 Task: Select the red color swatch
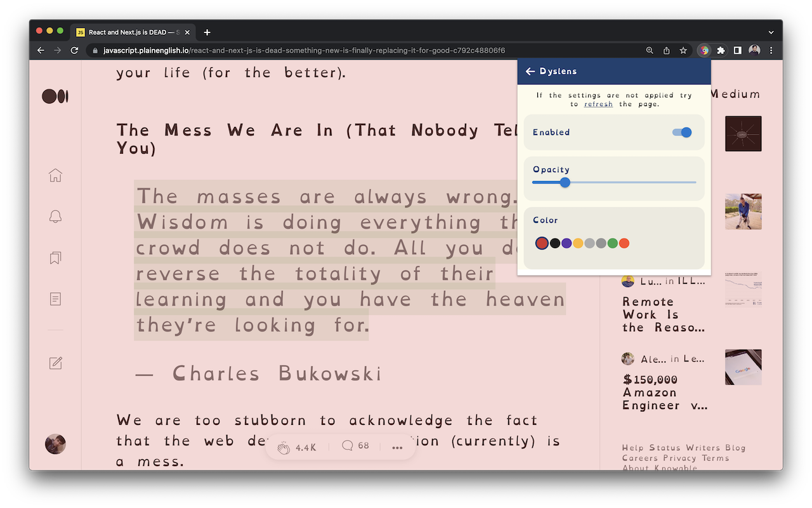(x=542, y=243)
